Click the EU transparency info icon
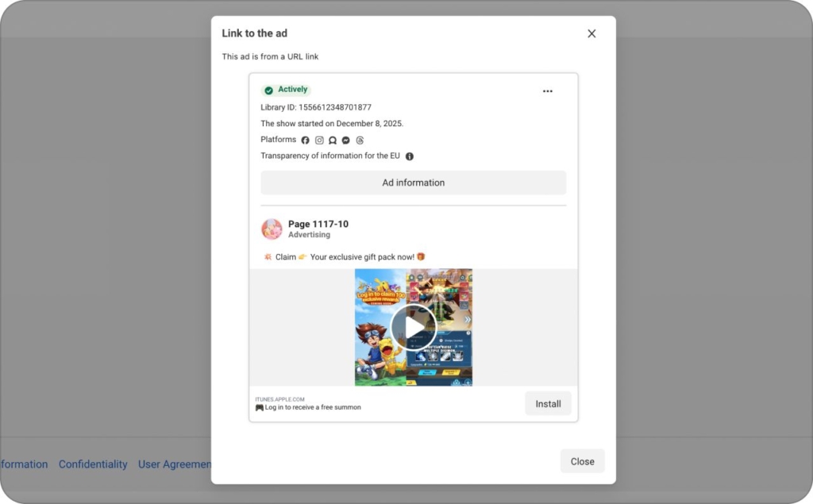 tap(409, 156)
